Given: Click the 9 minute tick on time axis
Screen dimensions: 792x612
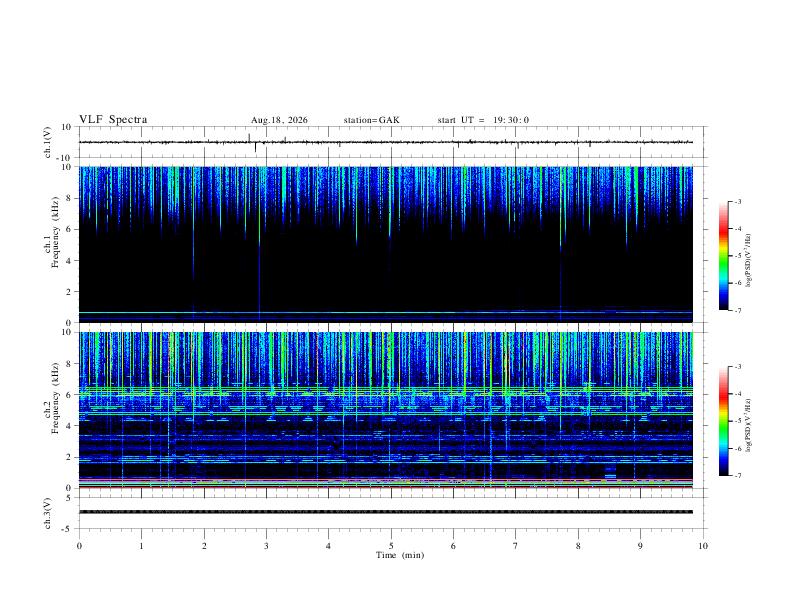Looking at the screenshot, I should [640, 546].
